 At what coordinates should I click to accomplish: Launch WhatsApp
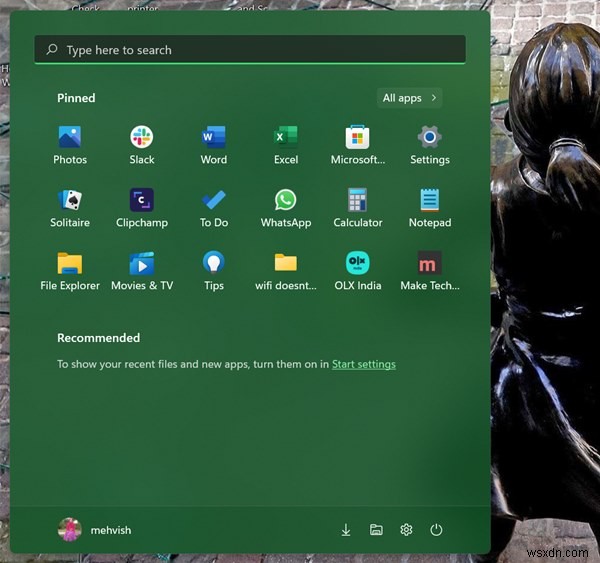285,208
